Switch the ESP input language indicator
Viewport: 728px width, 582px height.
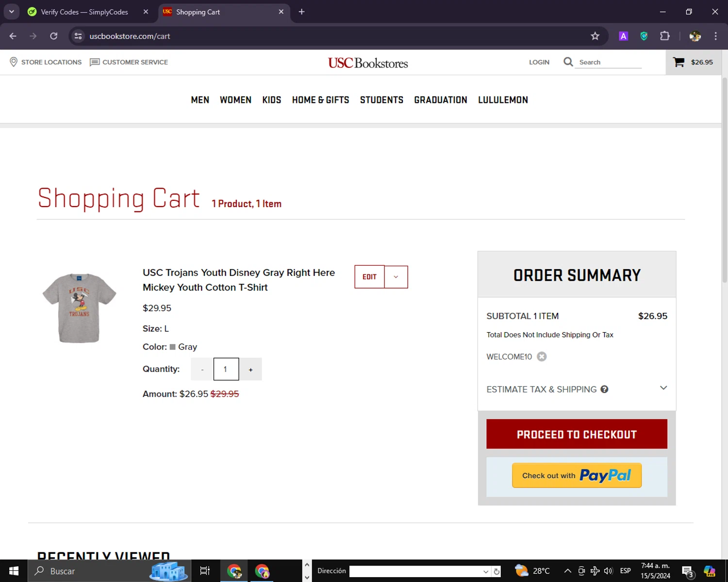click(625, 571)
